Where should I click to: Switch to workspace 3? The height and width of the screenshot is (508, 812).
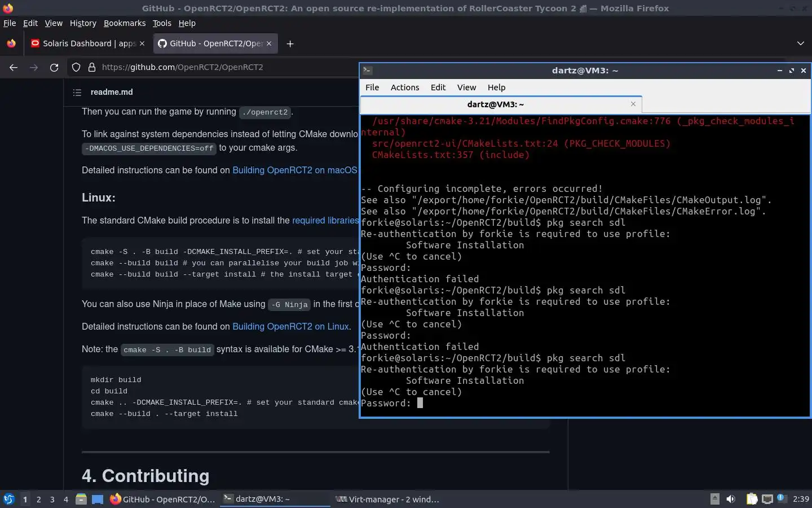point(52,499)
